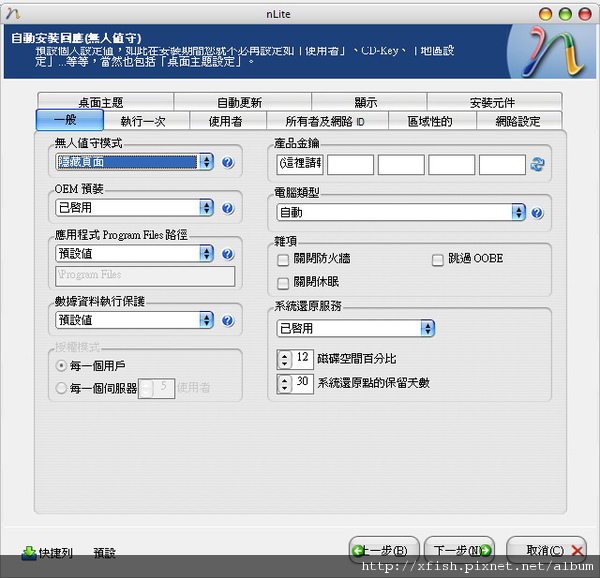The image size is (600, 578).
Task: Switch to the 區域性的 tab
Action: click(x=432, y=121)
